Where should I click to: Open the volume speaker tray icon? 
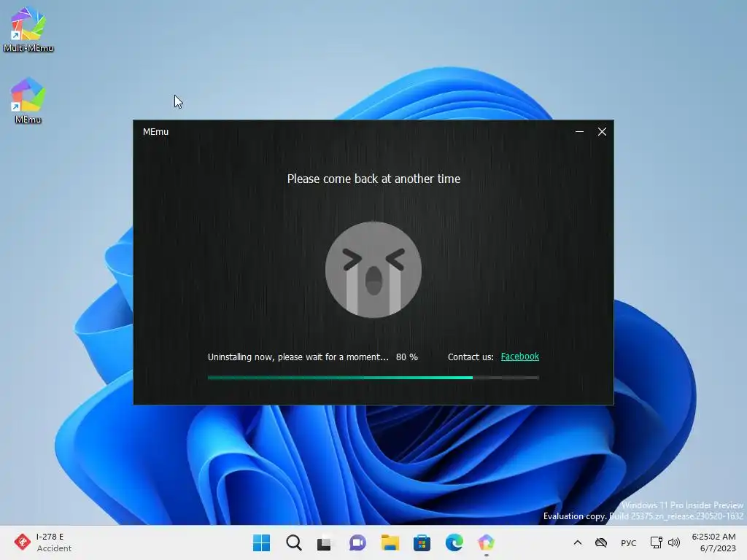[673, 542]
